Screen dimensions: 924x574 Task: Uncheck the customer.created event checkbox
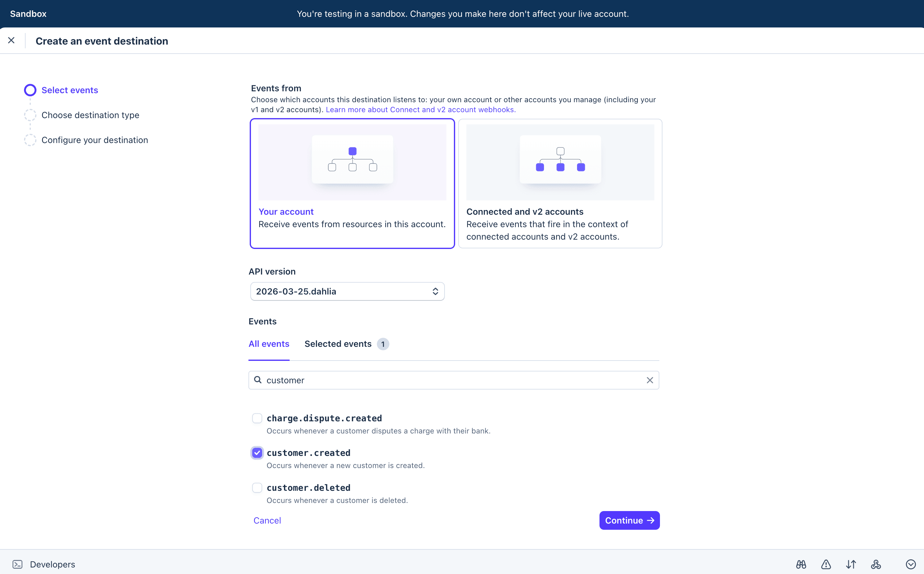[x=257, y=452]
